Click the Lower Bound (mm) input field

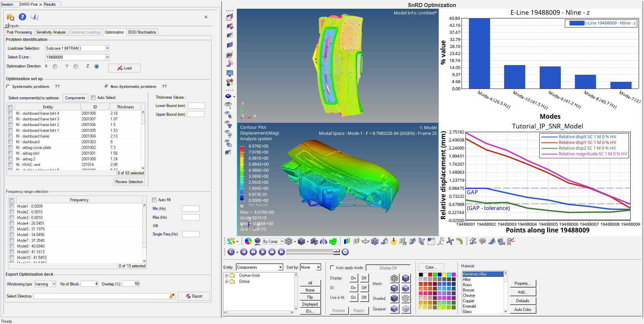(x=196, y=106)
